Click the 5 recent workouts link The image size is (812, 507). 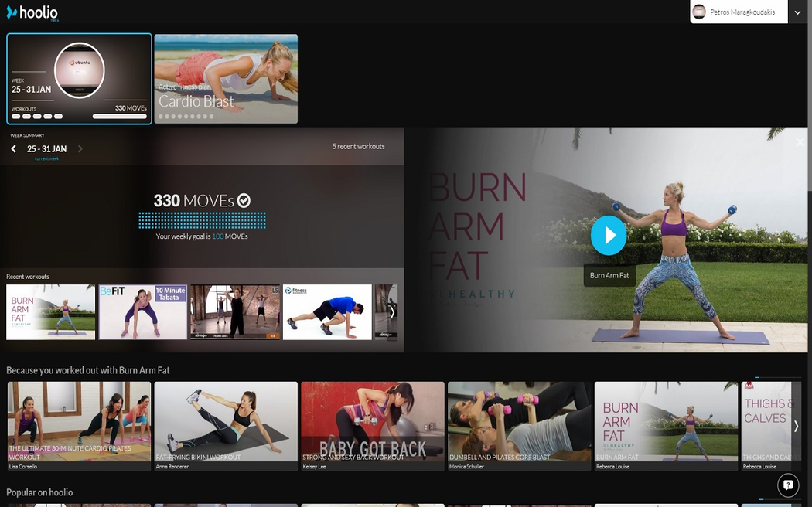[358, 146]
